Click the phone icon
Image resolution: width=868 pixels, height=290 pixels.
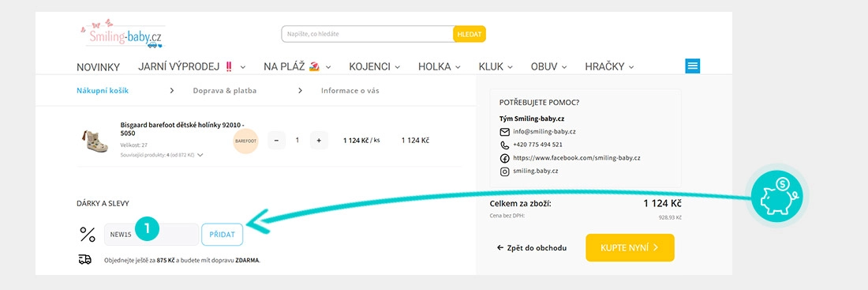click(x=504, y=145)
